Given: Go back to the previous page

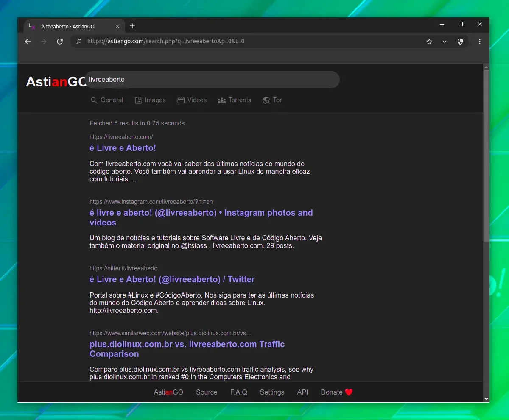Looking at the screenshot, I should point(28,42).
